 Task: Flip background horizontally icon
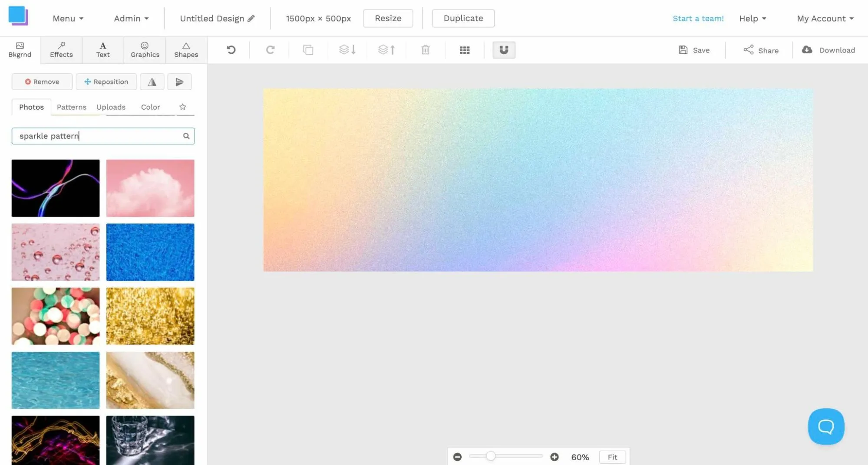[152, 82]
